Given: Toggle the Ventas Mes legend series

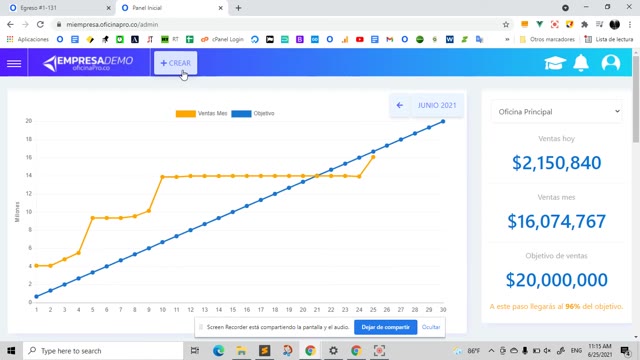Looking at the screenshot, I should pos(202,113).
